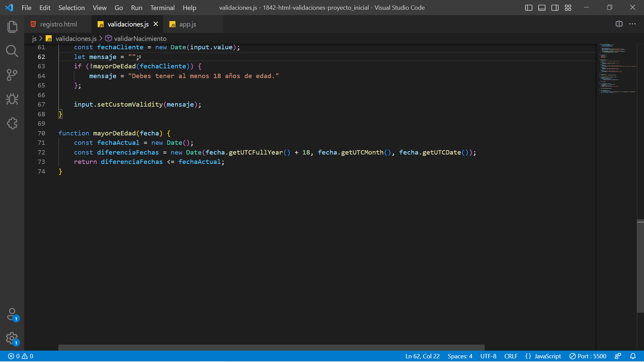Switch to the registro.html tab
The image size is (644, 362).
point(58,24)
